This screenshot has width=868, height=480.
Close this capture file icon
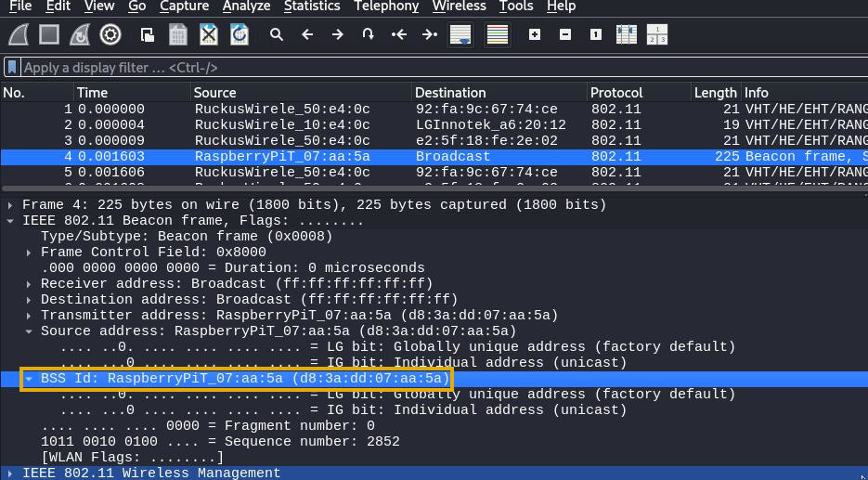[209, 35]
